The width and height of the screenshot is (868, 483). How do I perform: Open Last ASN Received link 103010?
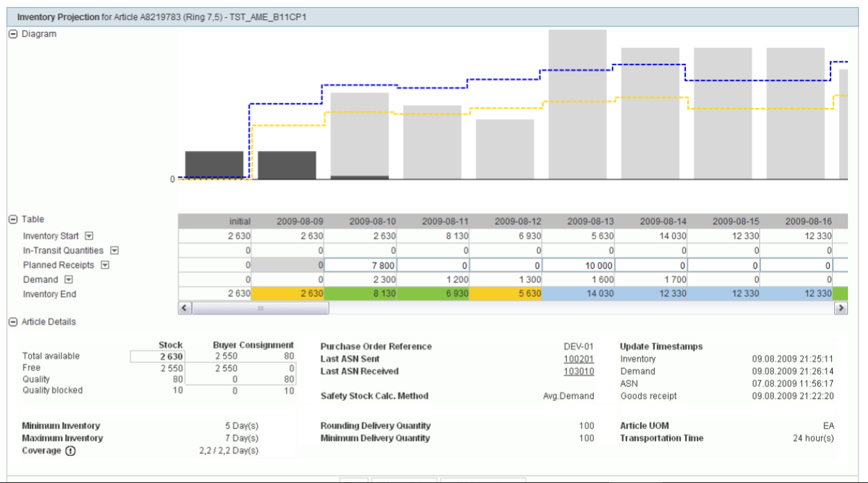point(578,372)
